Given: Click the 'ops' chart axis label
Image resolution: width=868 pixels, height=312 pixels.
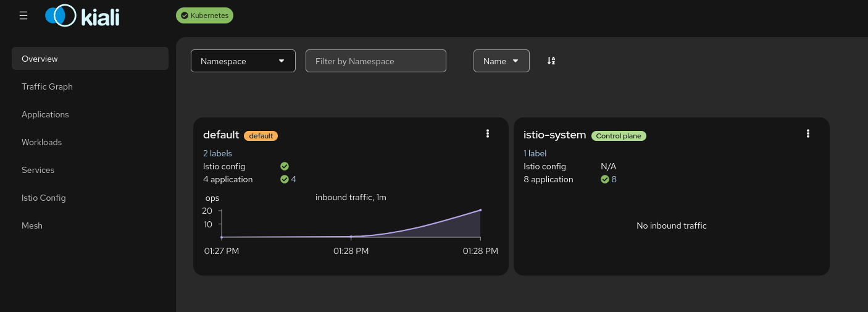Looking at the screenshot, I should click(212, 198).
